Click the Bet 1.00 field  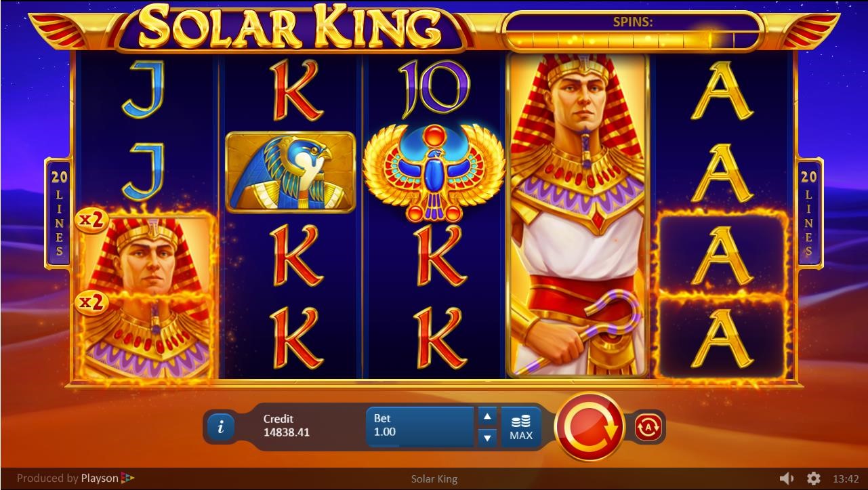pos(419,427)
